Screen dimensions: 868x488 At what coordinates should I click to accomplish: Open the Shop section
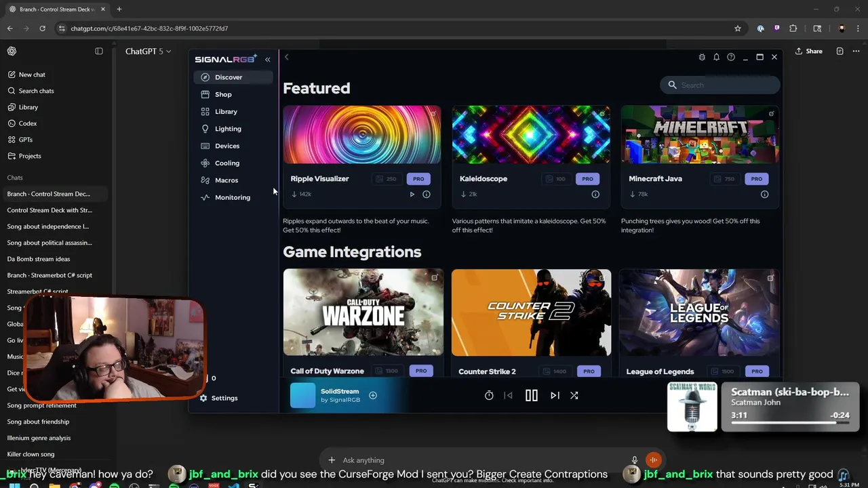[x=233, y=94]
